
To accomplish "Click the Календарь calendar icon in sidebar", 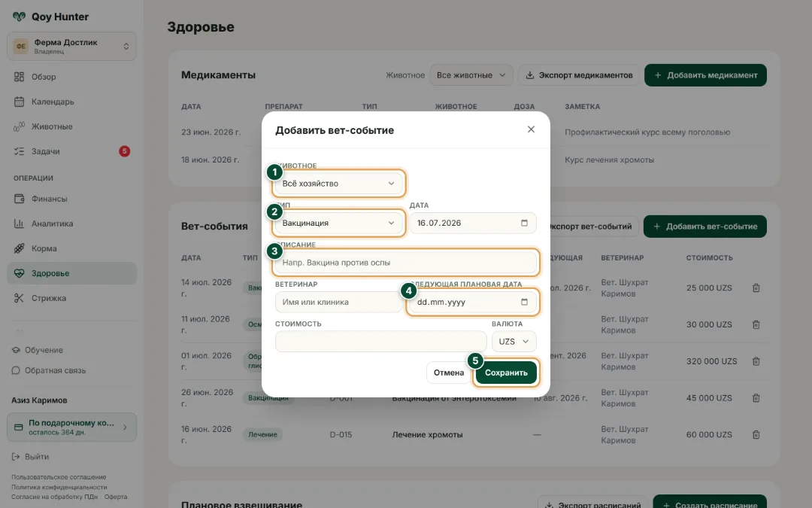I will click(19, 102).
